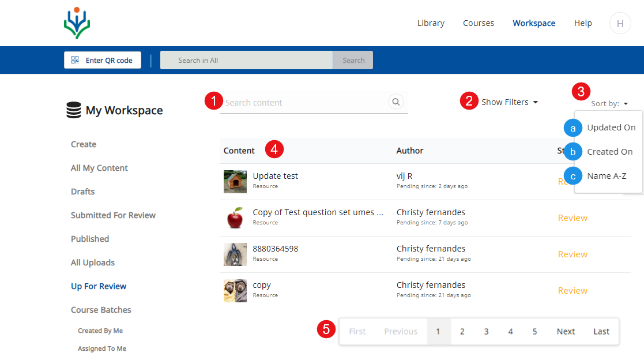
Task: Click Review for the copy resource
Action: click(x=573, y=291)
